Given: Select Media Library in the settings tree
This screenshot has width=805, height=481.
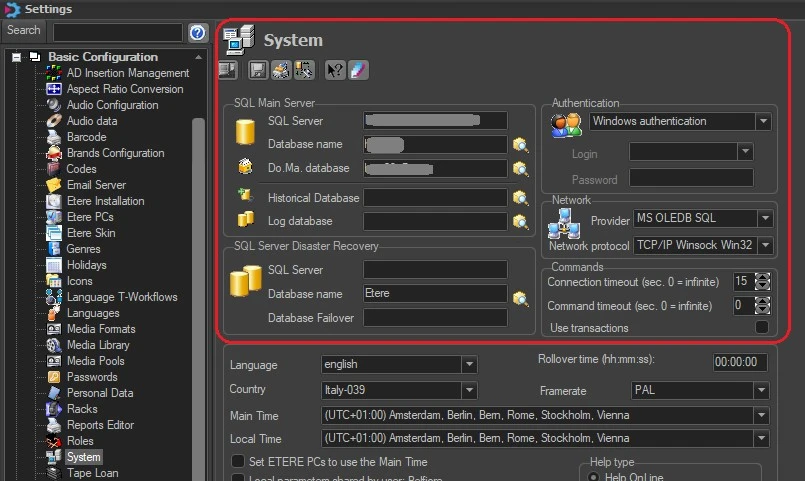Looking at the screenshot, I should (x=98, y=345).
